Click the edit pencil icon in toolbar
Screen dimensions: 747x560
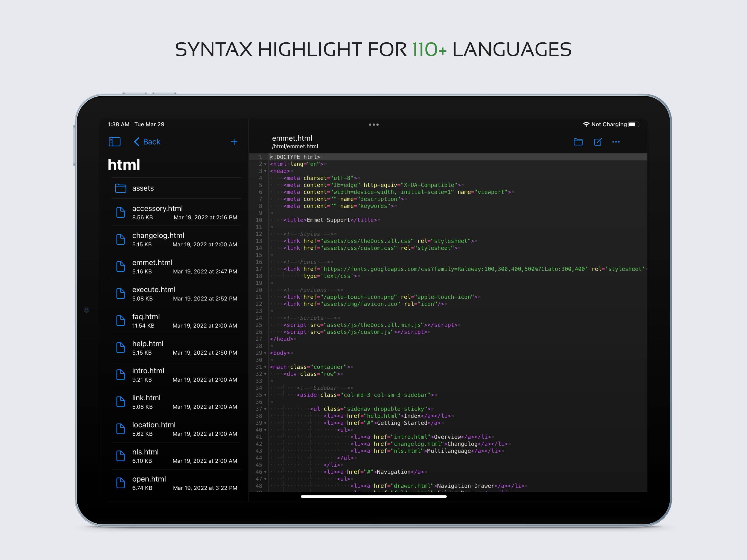pyautogui.click(x=597, y=142)
